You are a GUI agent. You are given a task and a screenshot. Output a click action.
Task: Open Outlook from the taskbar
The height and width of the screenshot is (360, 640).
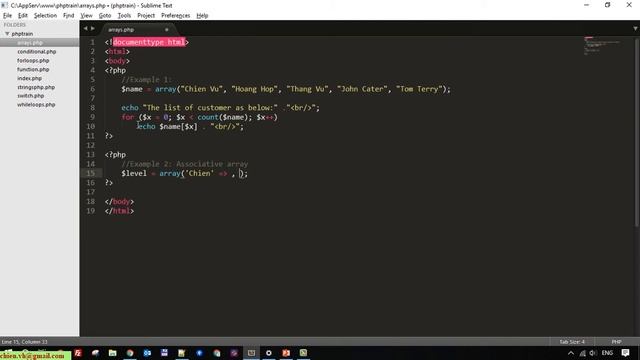tap(147, 353)
